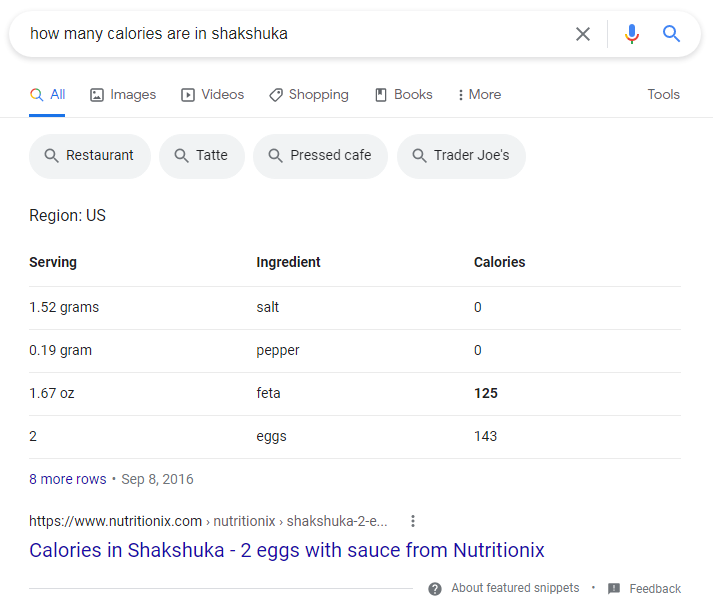Click the blue magnifying glass search button

click(671, 34)
